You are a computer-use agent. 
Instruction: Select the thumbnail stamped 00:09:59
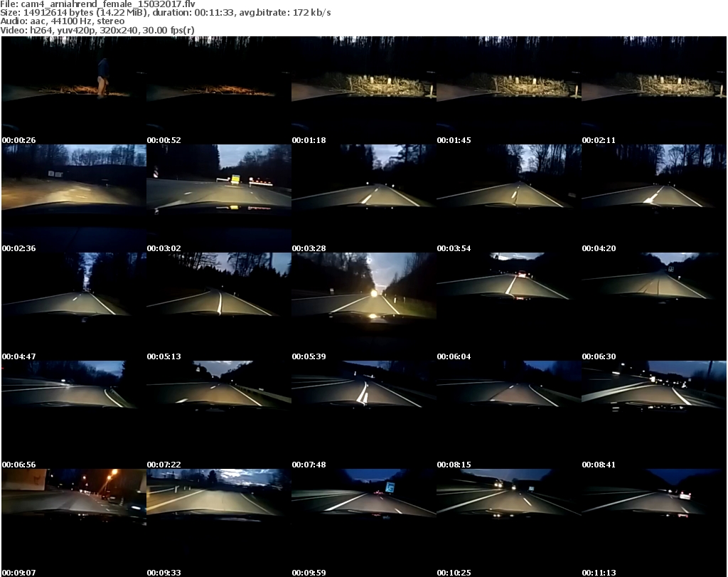click(363, 523)
